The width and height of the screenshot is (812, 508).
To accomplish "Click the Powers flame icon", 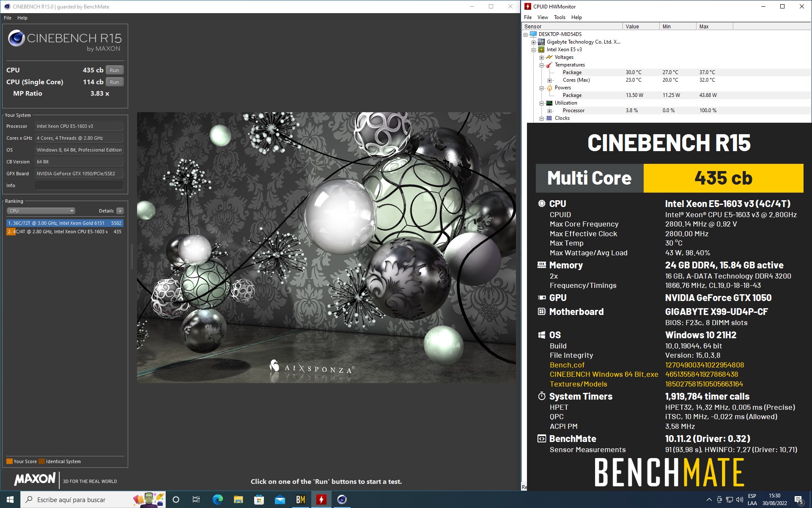I will (x=549, y=88).
